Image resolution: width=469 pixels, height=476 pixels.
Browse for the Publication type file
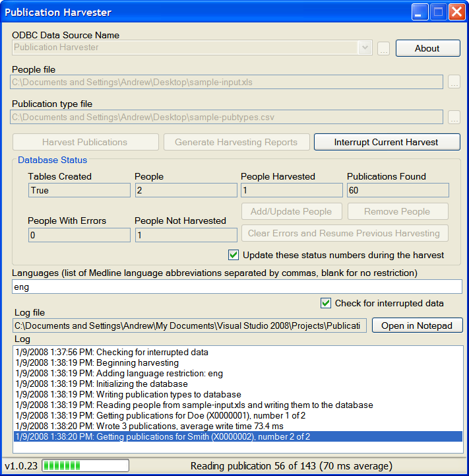click(x=454, y=117)
